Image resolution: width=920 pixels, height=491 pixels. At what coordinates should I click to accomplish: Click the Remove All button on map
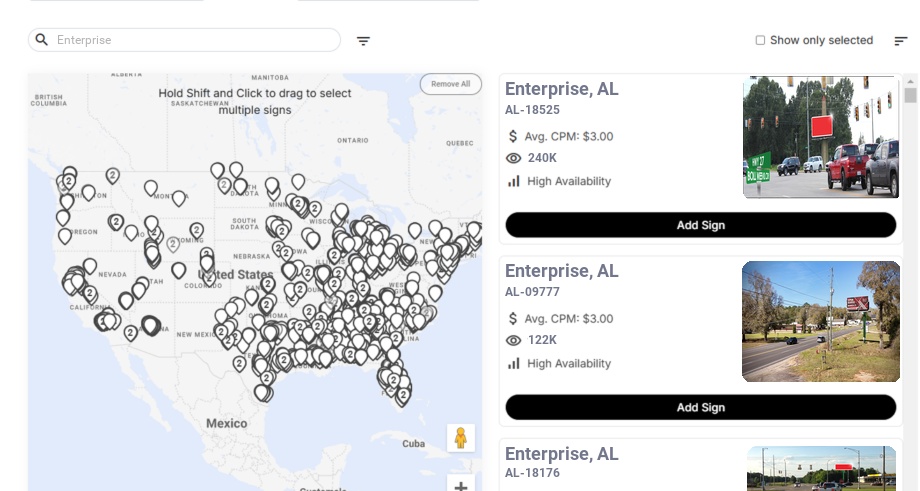[x=451, y=84]
